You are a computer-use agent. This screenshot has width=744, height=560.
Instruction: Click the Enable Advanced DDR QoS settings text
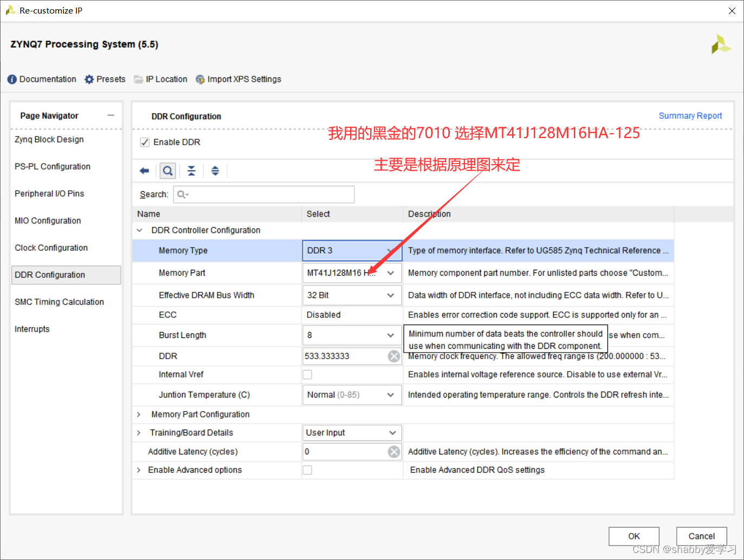(x=477, y=470)
